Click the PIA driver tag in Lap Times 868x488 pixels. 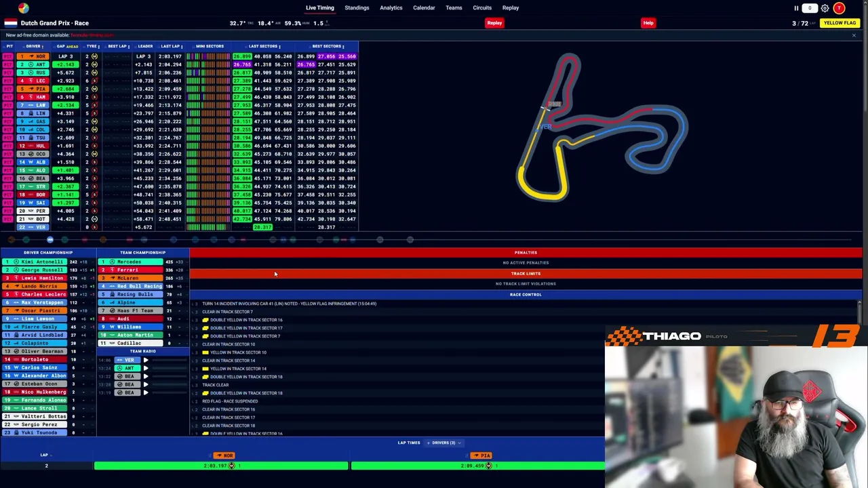point(481,456)
